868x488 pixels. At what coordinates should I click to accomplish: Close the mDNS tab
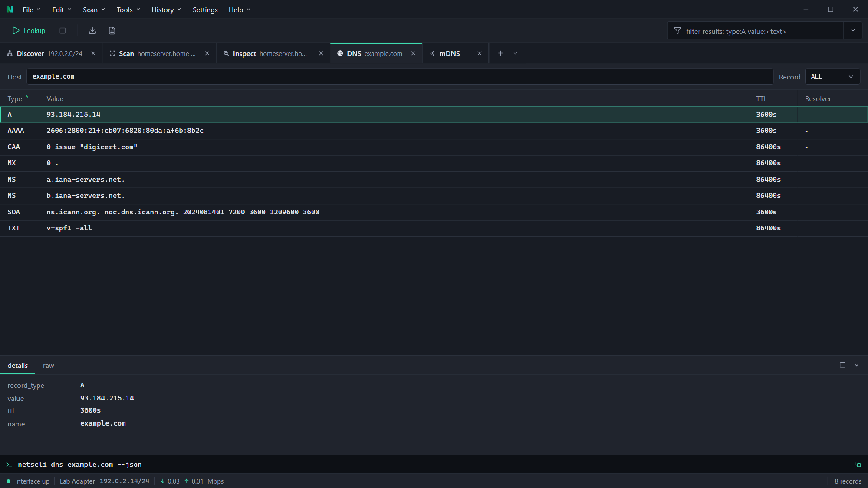point(480,53)
